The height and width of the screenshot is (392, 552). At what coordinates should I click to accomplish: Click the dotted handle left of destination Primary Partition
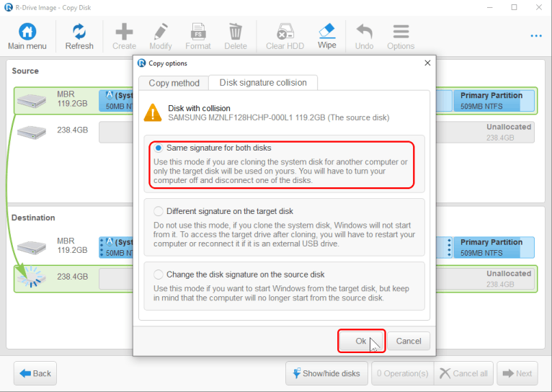point(449,247)
